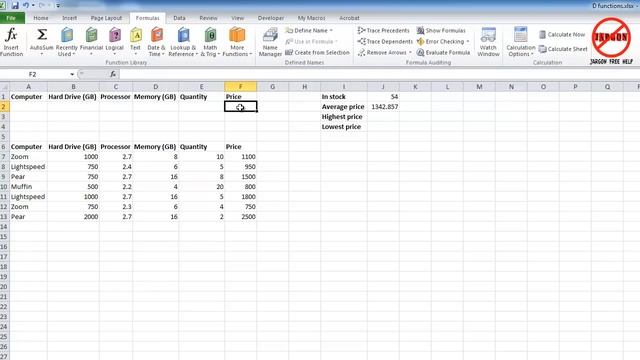Switch to the Acrobat tab
Image resolution: width=640 pixels, height=360 pixels.
[349, 18]
